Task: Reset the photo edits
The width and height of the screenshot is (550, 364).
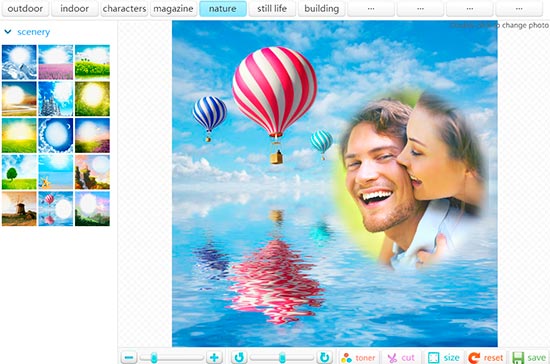Action: pos(486,357)
